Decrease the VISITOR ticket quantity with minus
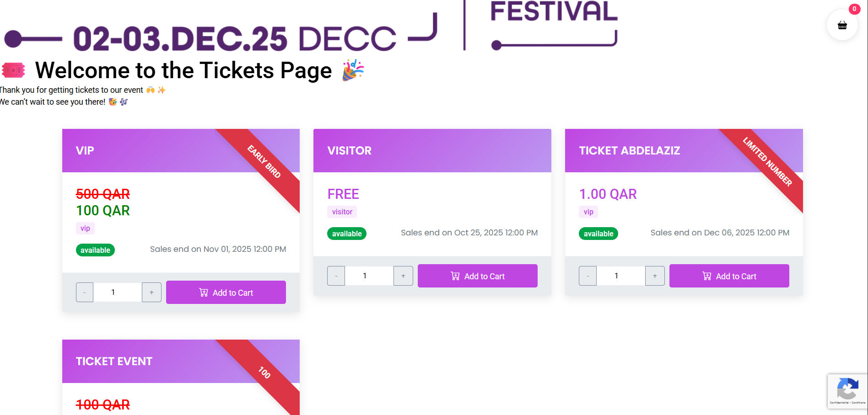Viewport: 868px width, 415px height. point(336,276)
